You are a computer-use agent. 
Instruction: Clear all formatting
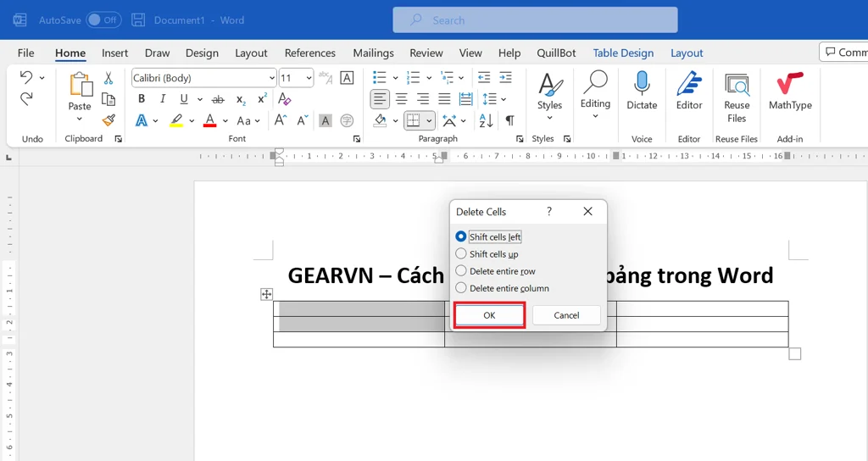(x=285, y=99)
